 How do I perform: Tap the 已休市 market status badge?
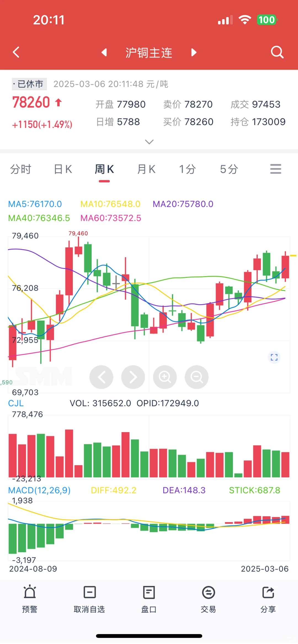tap(29, 84)
